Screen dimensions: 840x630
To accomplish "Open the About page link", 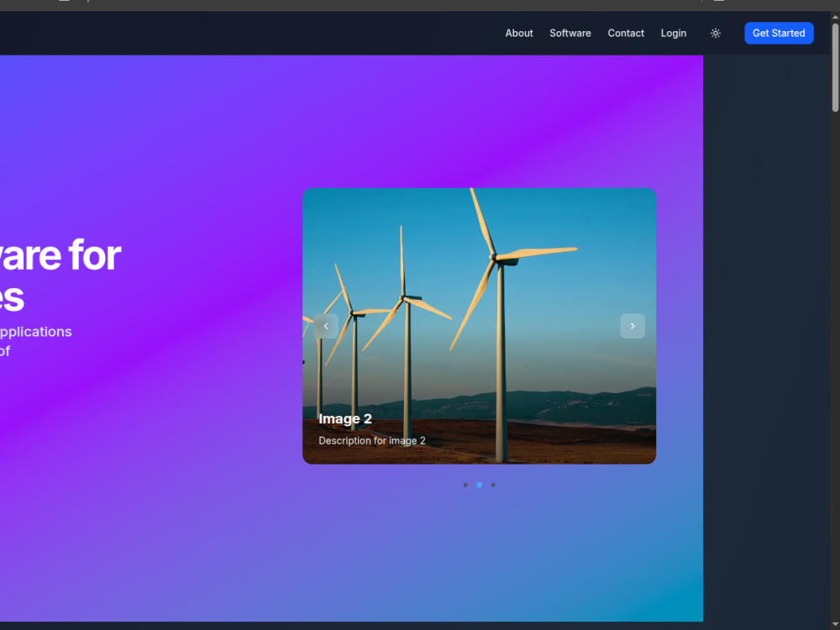I will click(518, 34).
